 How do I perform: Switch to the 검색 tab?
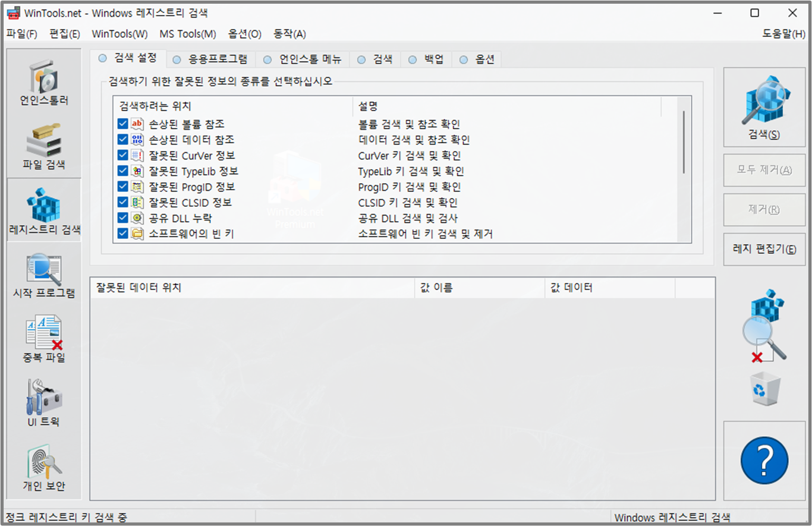pyautogui.click(x=375, y=59)
